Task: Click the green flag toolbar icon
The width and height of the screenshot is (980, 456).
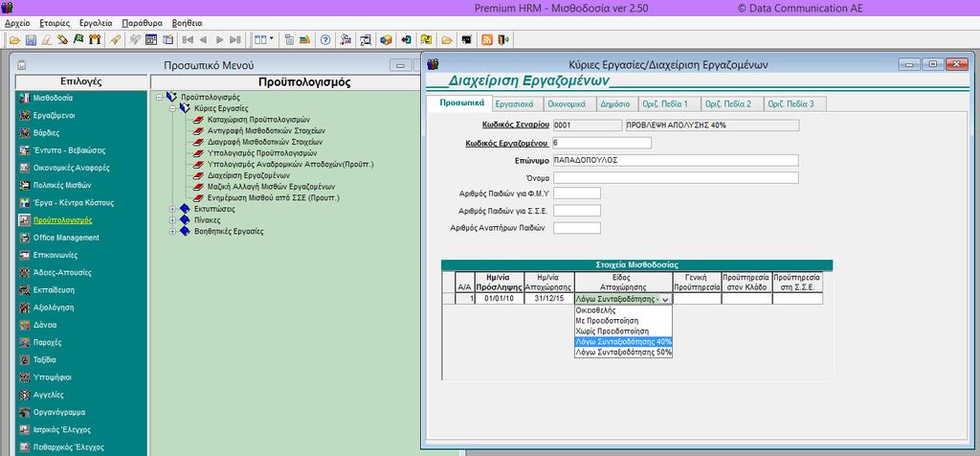Action: tap(78, 39)
